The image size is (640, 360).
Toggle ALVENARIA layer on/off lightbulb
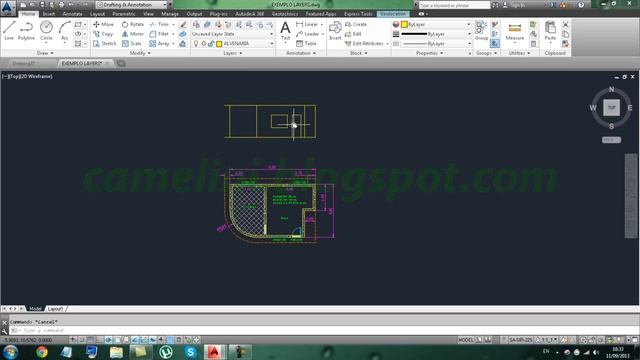(196, 43)
